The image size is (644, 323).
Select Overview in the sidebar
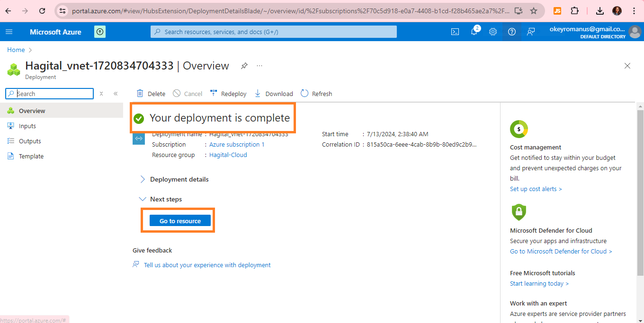pos(62,111)
